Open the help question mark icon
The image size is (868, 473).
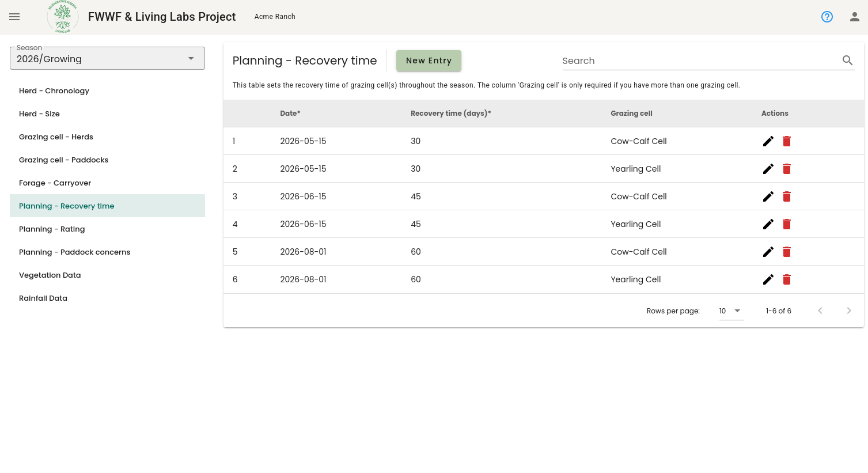[x=827, y=17]
